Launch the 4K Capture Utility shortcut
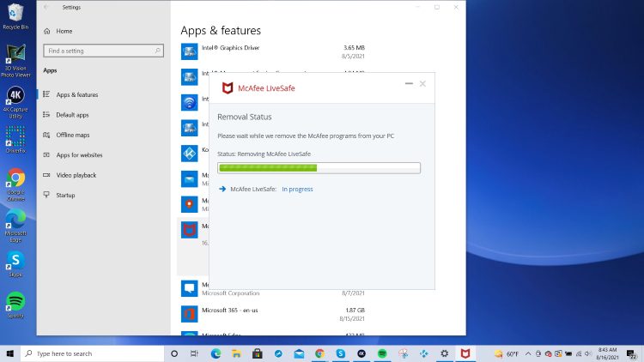The width and height of the screenshot is (644, 362). coord(15,102)
